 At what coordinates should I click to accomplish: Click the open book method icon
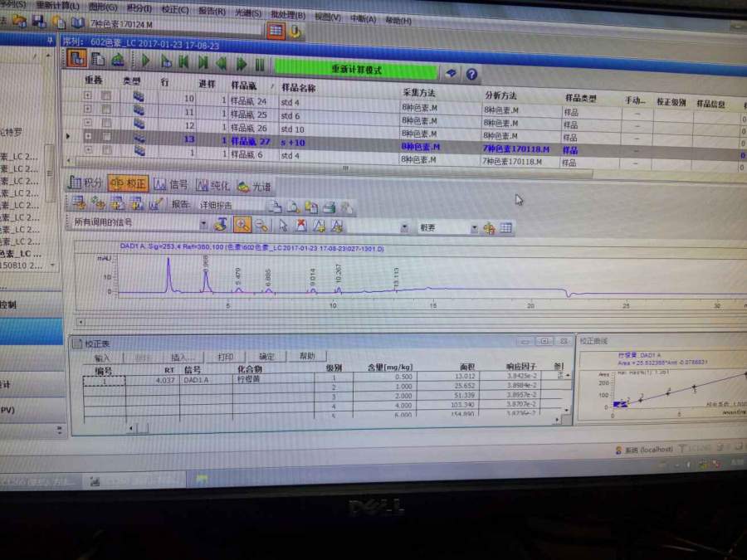pyautogui.click(x=78, y=22)
